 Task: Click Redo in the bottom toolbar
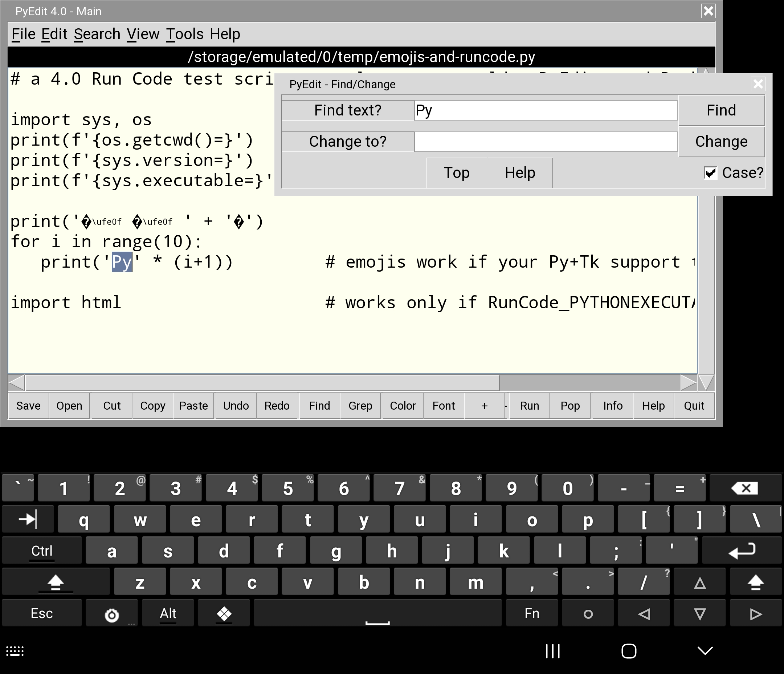[x=277, y=406]
